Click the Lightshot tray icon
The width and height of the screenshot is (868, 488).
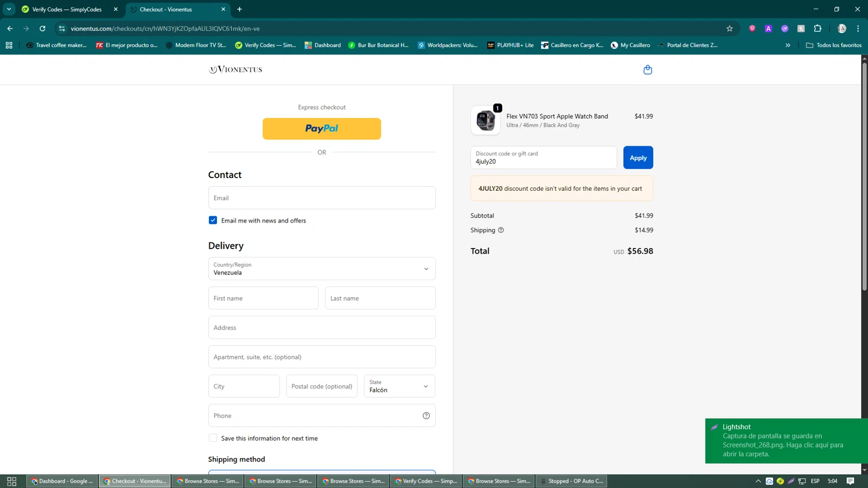click(x=791, y=481)
